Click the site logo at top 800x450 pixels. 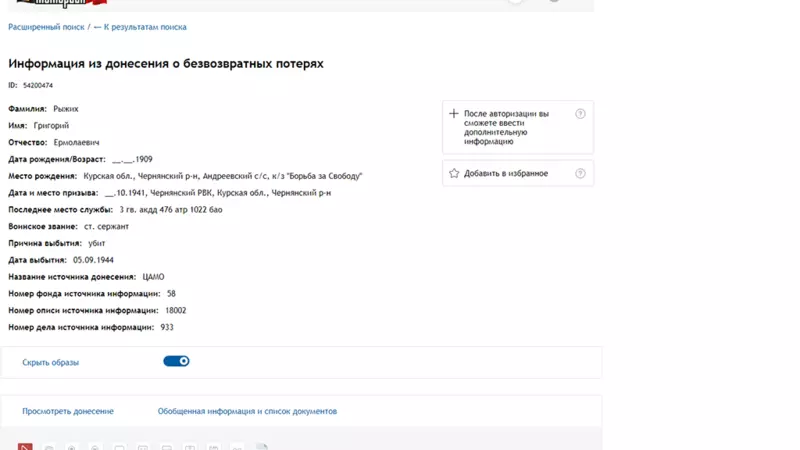[x=62, y=3]
